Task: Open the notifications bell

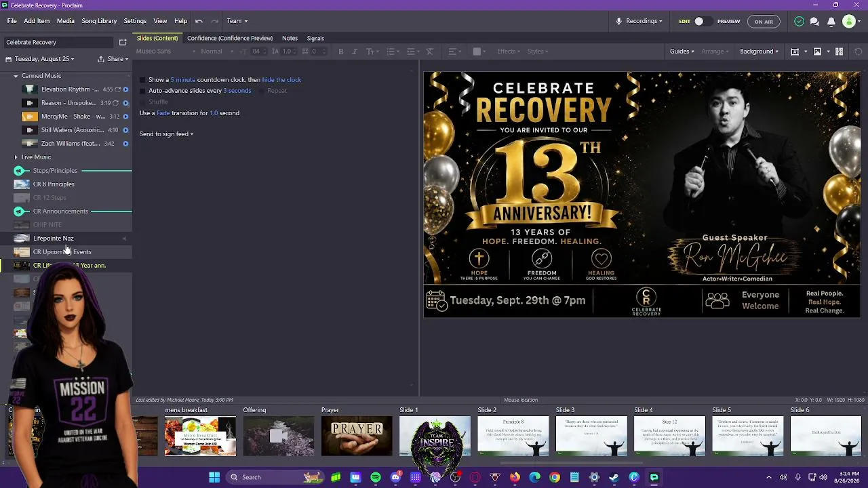Action: (831, 21)
